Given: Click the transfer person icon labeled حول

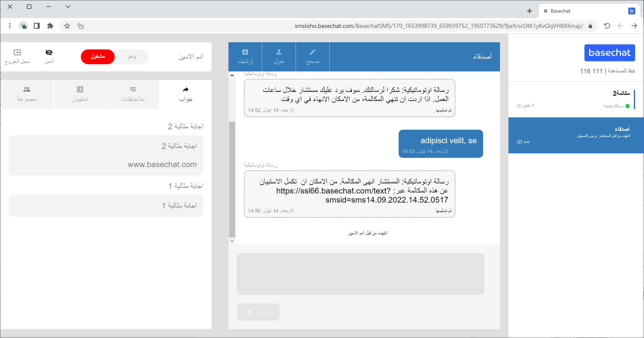Looking at the screenshot, I should tap(279, 52).
